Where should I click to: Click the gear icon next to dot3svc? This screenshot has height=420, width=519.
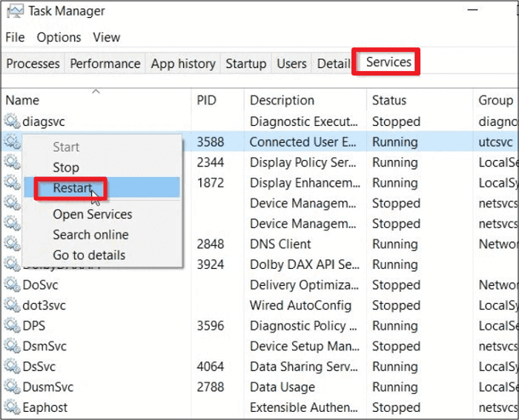coord(12,305)
